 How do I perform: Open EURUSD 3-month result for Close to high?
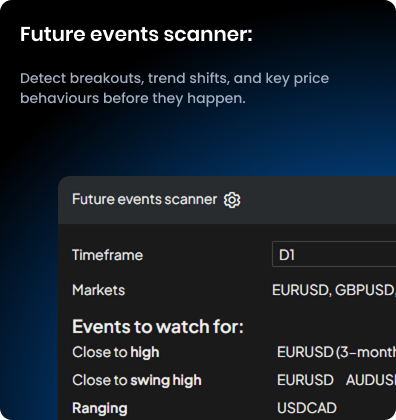tap(336, 352)
